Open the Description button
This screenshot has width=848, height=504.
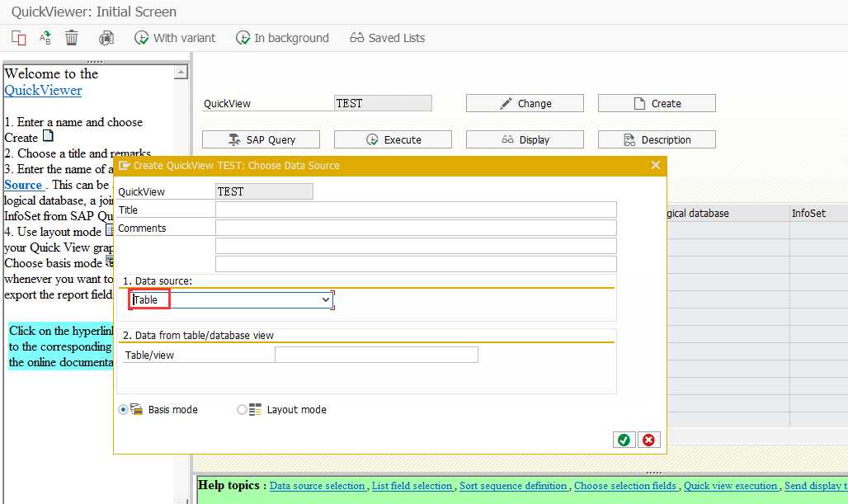657,139
